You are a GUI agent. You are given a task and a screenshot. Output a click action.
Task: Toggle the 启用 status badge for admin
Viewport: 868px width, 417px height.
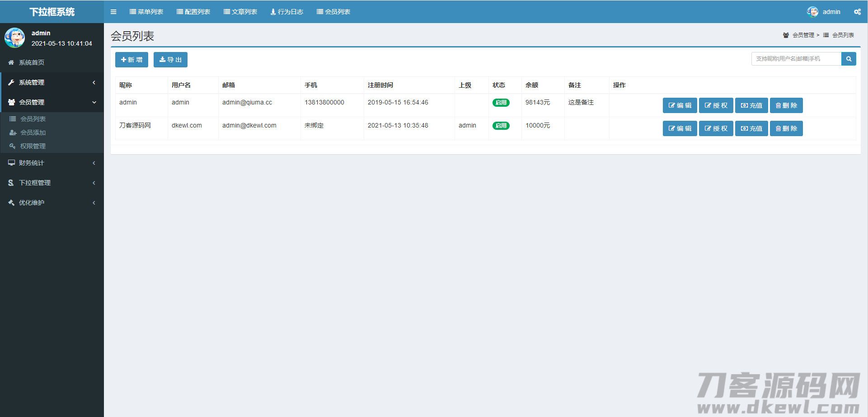click(x=501, y=103)
